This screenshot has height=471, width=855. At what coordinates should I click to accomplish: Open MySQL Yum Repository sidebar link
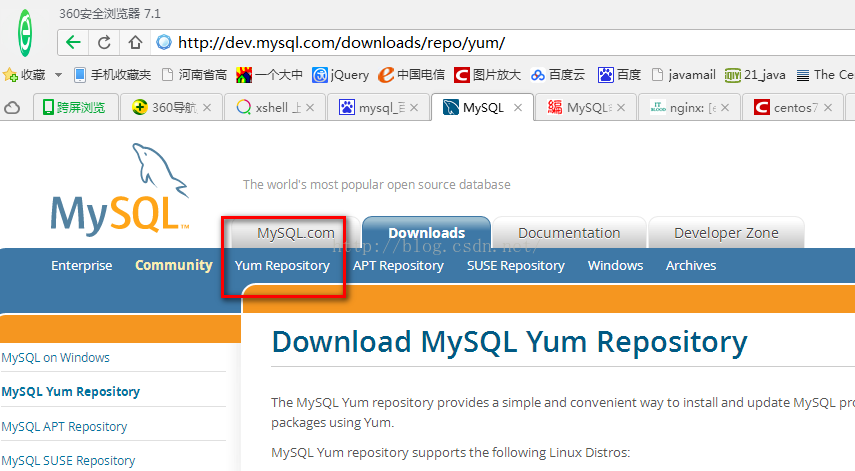70,392
